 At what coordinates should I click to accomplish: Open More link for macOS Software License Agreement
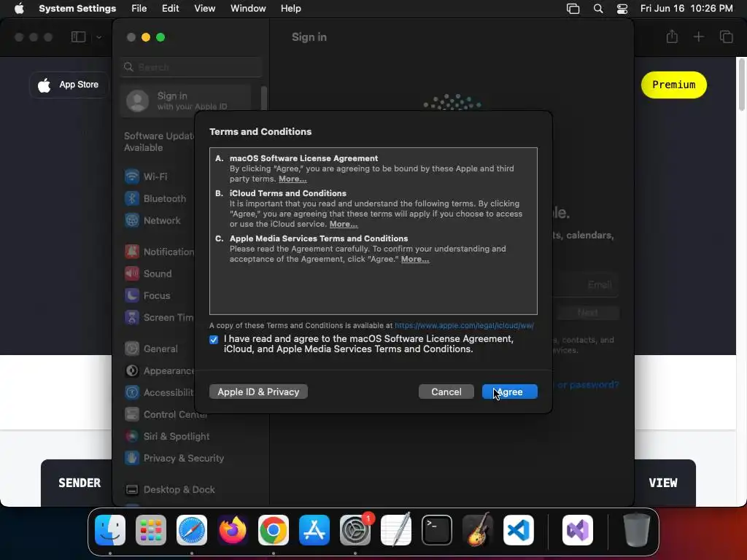tap(293, 179)
